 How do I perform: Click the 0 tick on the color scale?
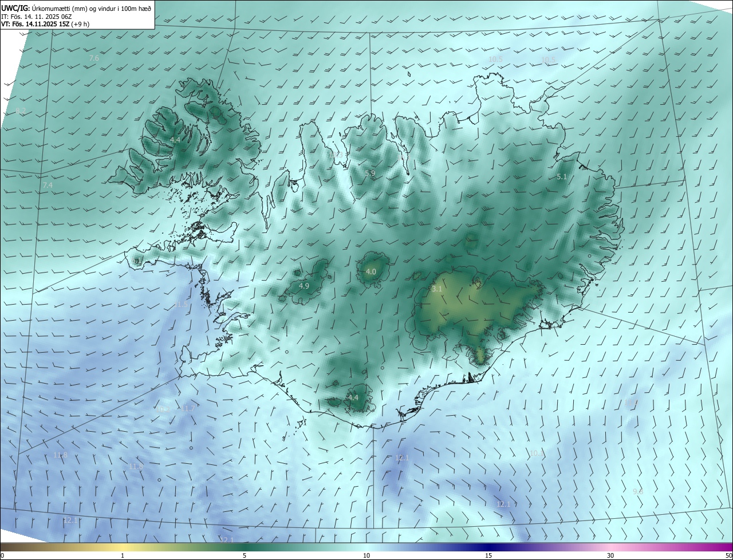(2, 556)
